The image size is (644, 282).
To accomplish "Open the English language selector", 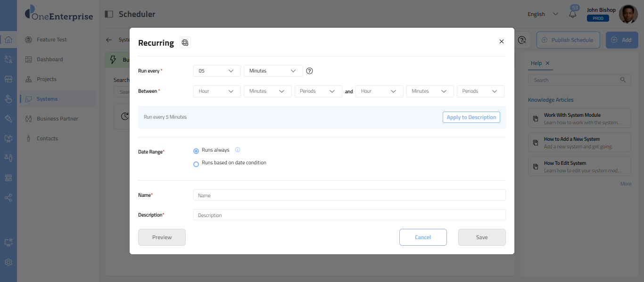I will pyautogui.click(x=543, y=14).
